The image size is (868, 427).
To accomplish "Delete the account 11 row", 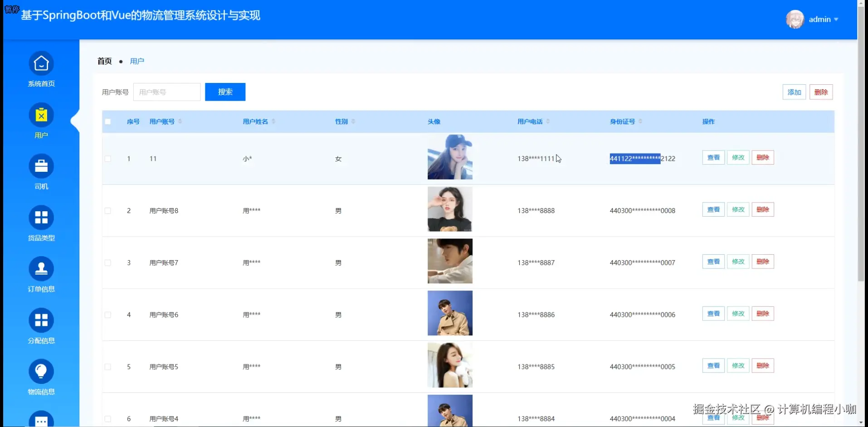I will [x=763, y=158].
